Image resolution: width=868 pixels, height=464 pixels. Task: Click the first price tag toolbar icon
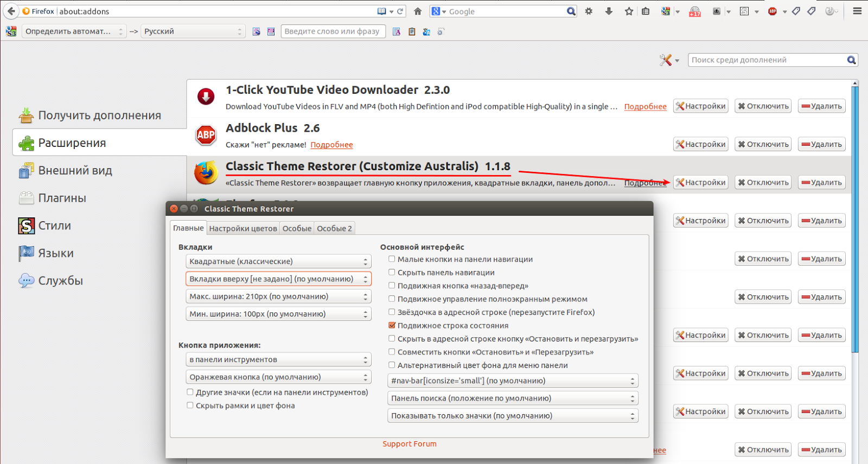tap(796, 11)
